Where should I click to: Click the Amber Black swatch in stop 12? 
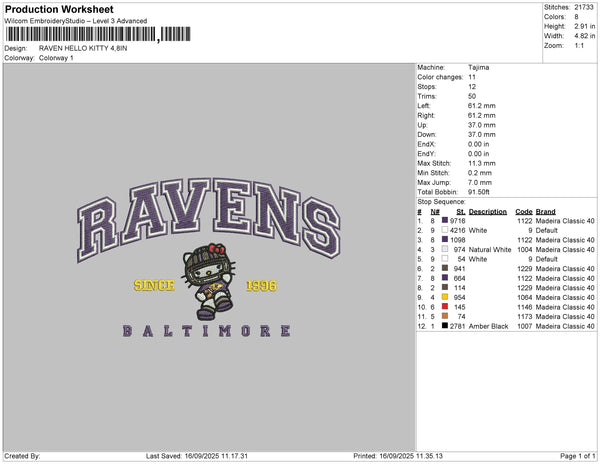[445, 325]
